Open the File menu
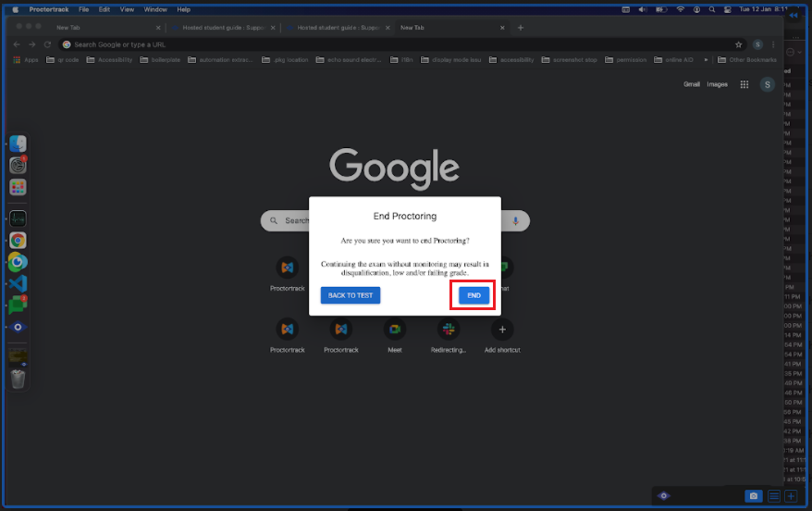812x511 pixels. [84, 9]
